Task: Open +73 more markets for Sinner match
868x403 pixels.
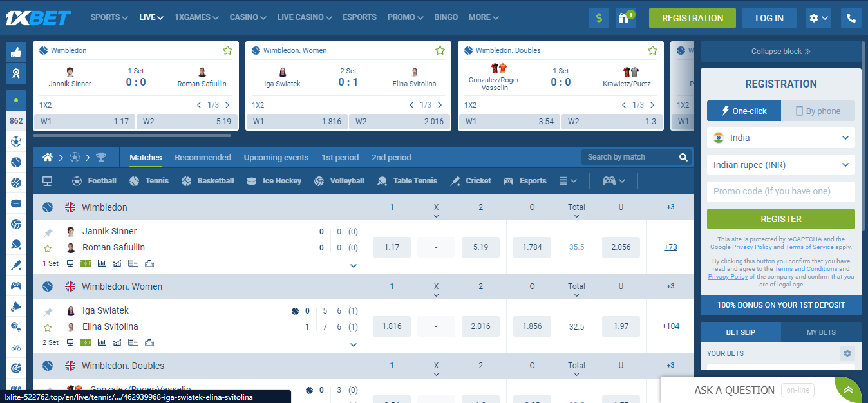Action: (670, 247)
